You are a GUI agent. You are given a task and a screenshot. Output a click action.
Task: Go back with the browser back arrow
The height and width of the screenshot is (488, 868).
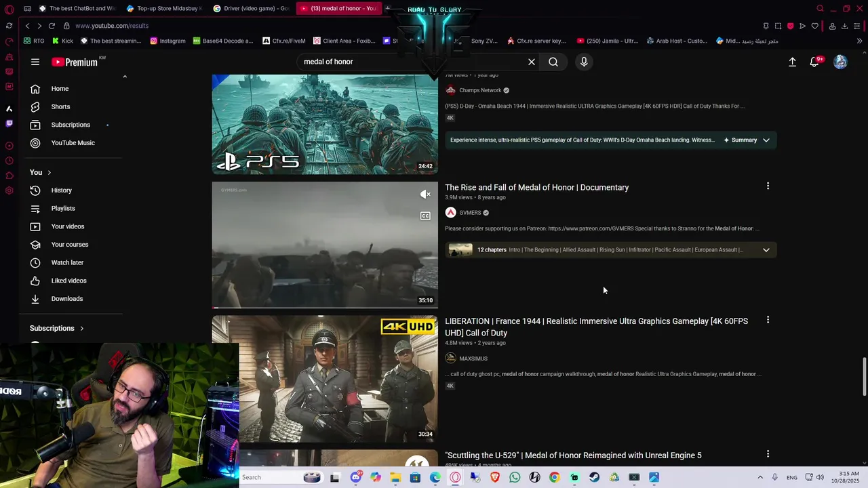point(27,26)
